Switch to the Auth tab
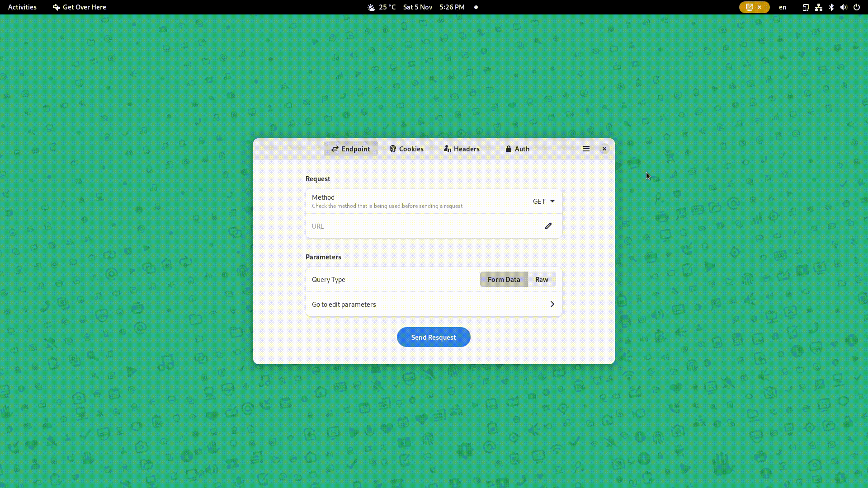 click(517, 148)
